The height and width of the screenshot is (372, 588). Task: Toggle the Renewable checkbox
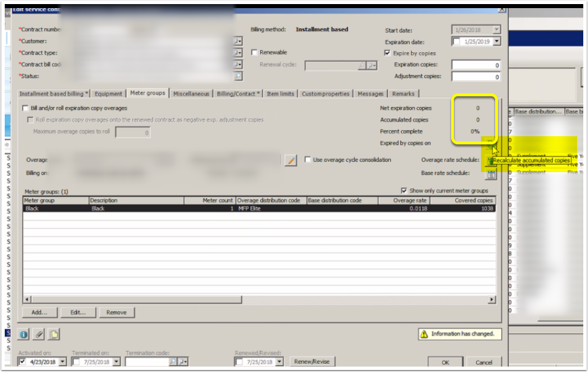tap(254, 52)
